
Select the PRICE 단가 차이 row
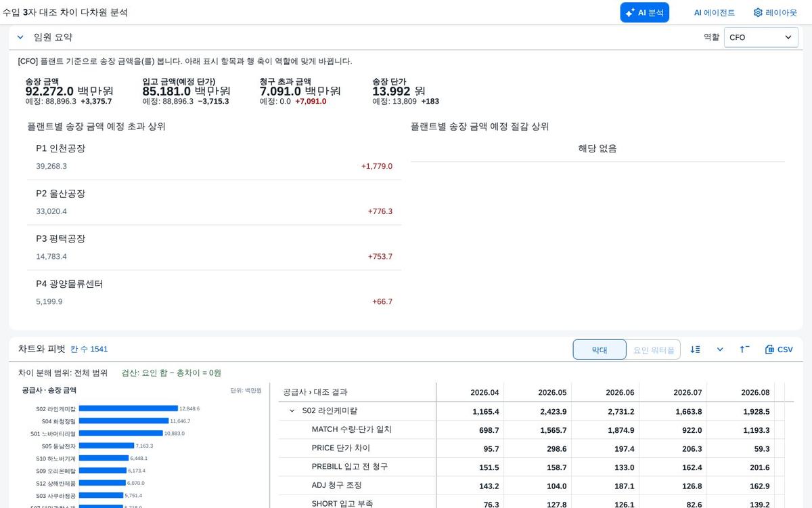[x=531, y=448]
